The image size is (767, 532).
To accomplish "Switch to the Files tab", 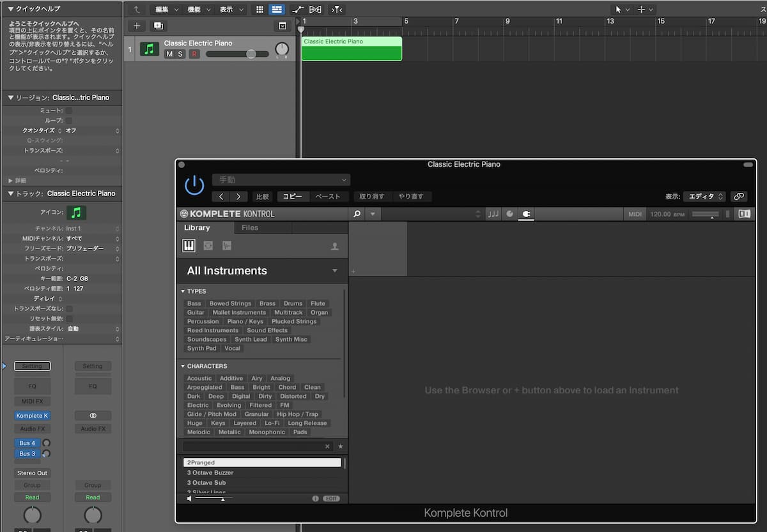I will coord(250,227).
